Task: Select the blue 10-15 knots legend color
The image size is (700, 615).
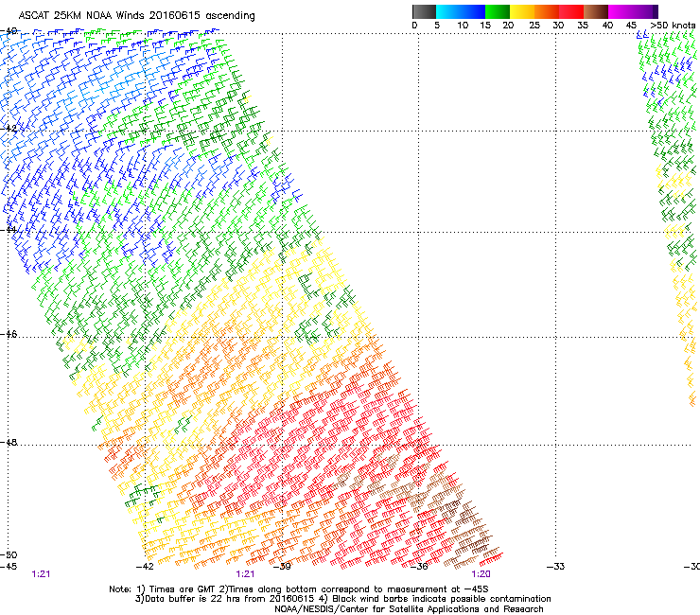Action: [473, 11]
